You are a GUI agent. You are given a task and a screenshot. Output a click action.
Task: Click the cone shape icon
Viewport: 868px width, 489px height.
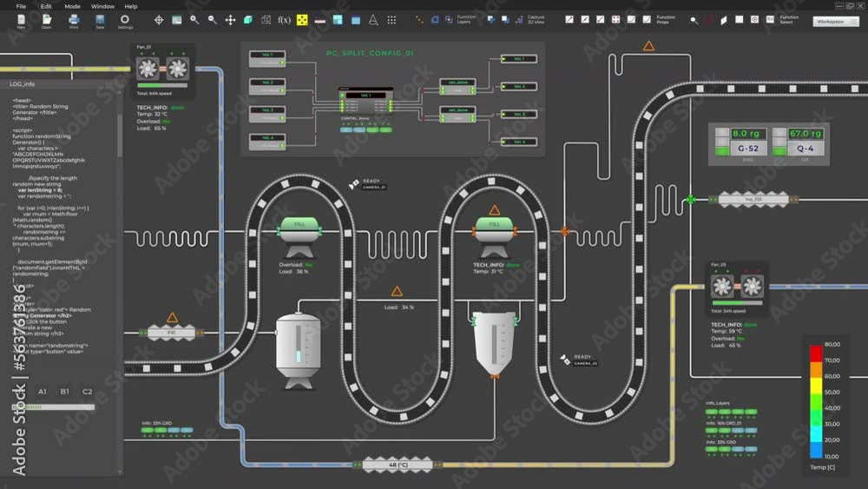coord(373,20)
